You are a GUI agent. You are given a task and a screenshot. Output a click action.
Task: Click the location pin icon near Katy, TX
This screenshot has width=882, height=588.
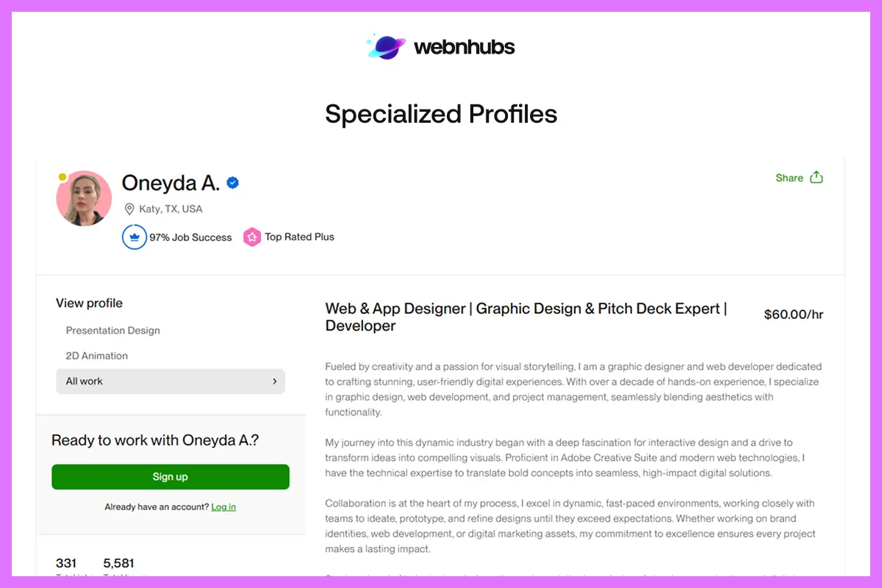[129, 209]
